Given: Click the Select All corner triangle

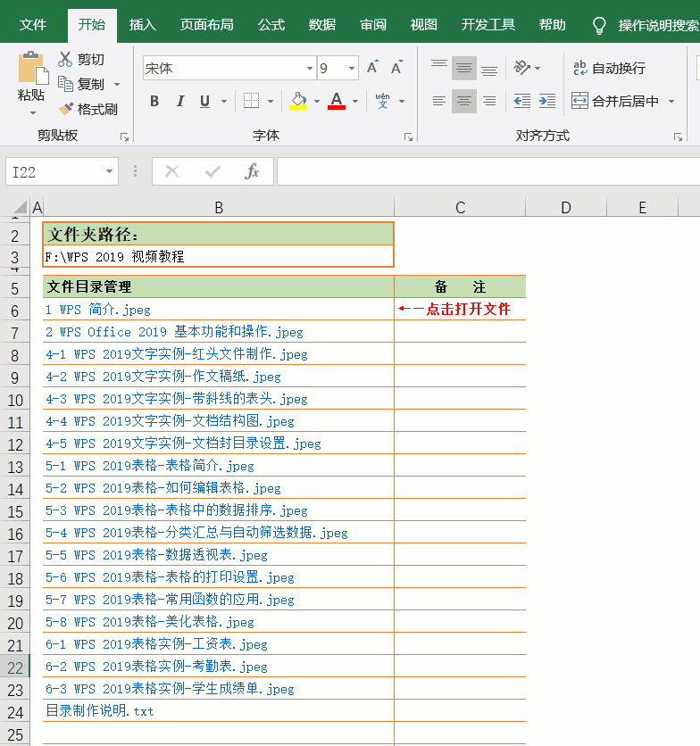Looking at the screenshot, I should 20,206.
